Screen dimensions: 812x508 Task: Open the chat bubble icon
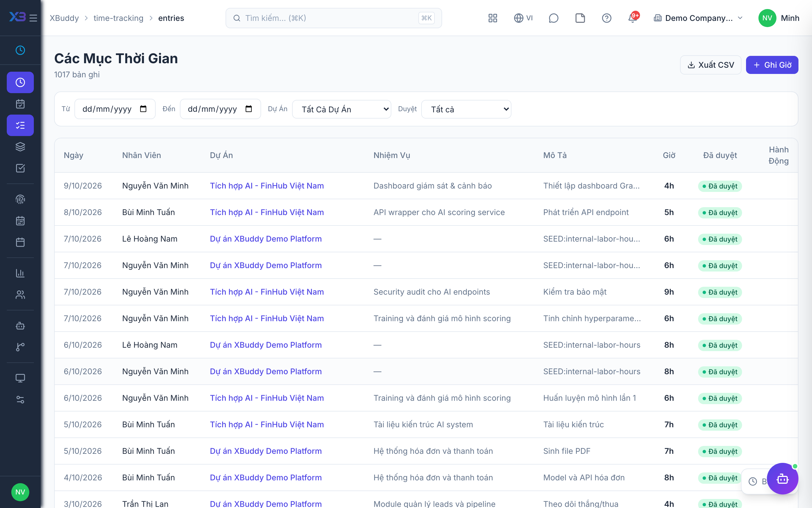[x=553, y=18]
